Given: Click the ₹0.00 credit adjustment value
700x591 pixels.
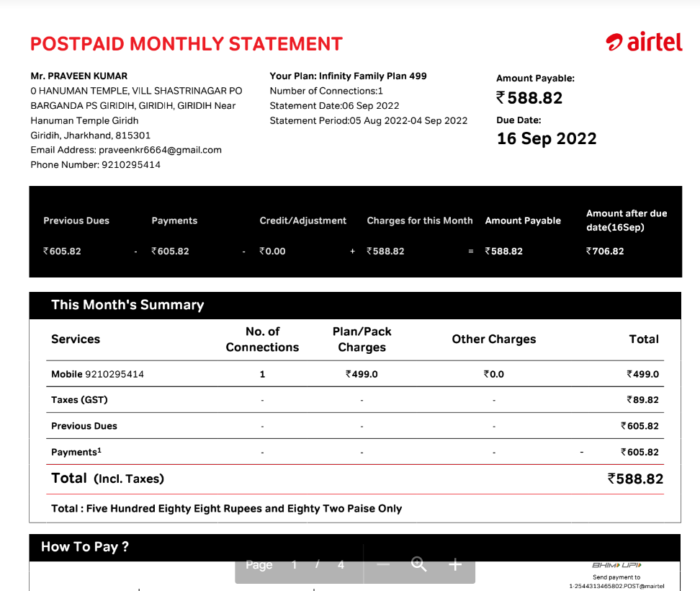Looking at the screenshot, I should 272,251.
